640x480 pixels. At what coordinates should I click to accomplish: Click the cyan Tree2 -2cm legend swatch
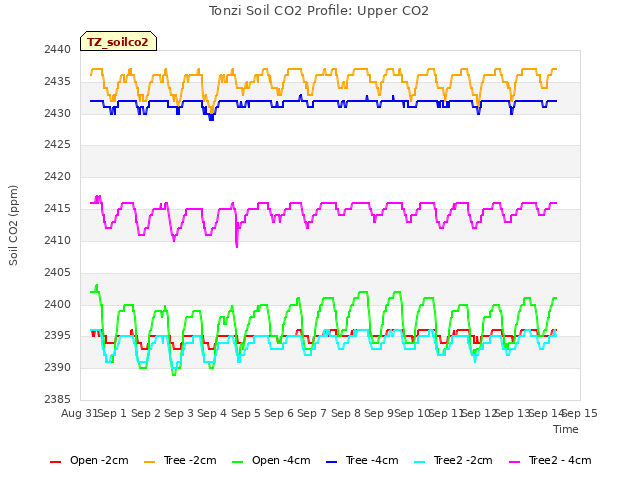coord(420,462)
